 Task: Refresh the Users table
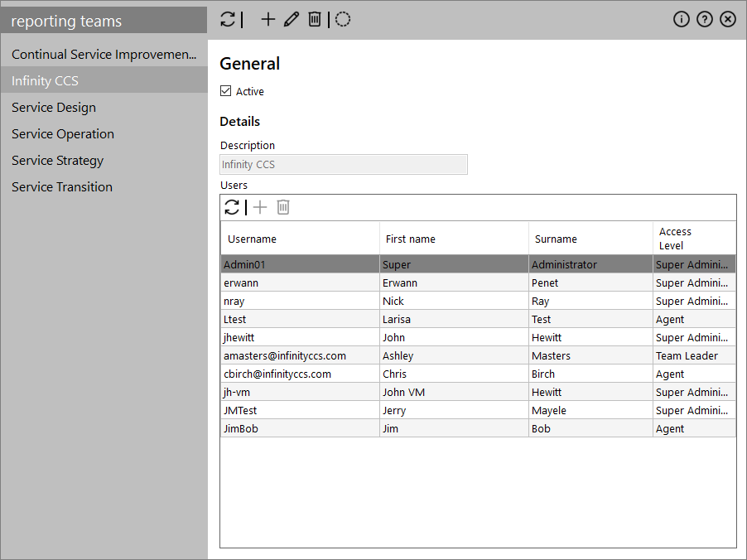point(232,207)
